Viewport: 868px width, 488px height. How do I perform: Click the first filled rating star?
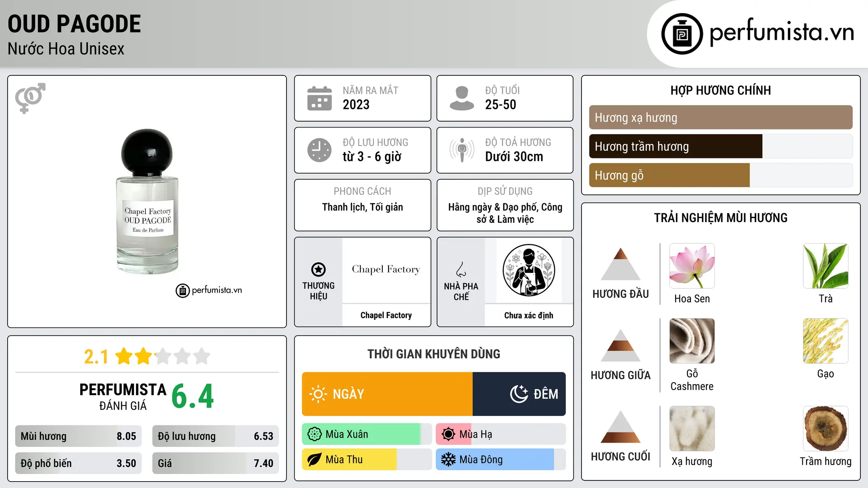(x=124, y=356)
